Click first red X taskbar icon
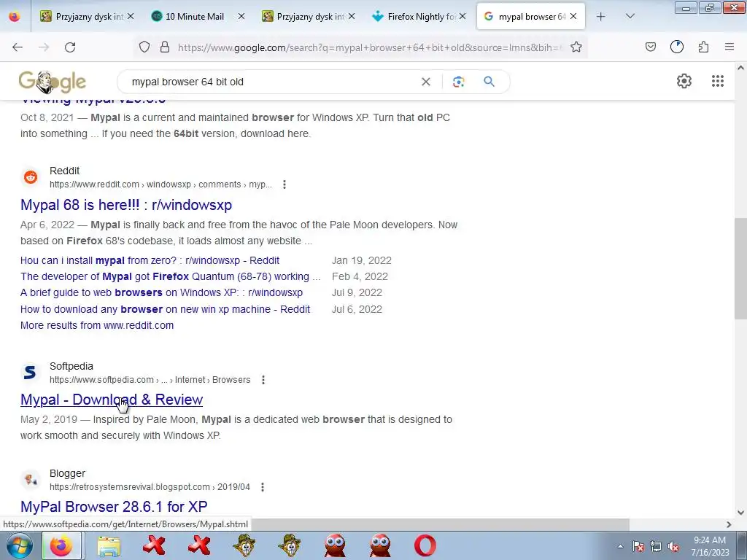 (x=154, y=545)
